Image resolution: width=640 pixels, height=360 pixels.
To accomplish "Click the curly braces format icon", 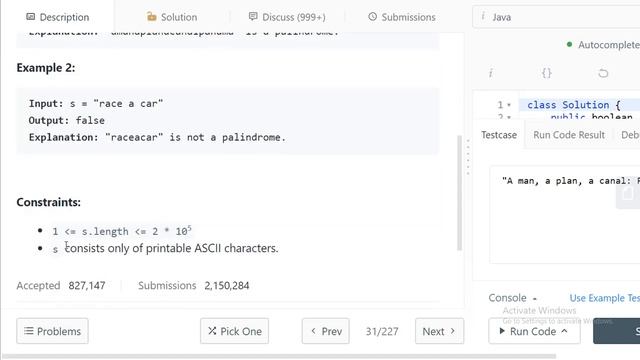I will [547, 73].
